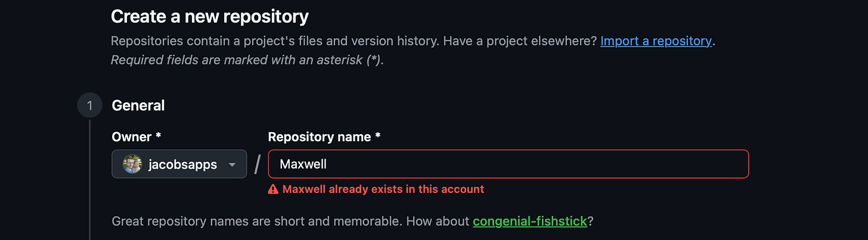This screenshot has height=240, width=868.
Task: Click the Maxwell text in the name field
Action: pyautogui.click(x=303, y=164)
